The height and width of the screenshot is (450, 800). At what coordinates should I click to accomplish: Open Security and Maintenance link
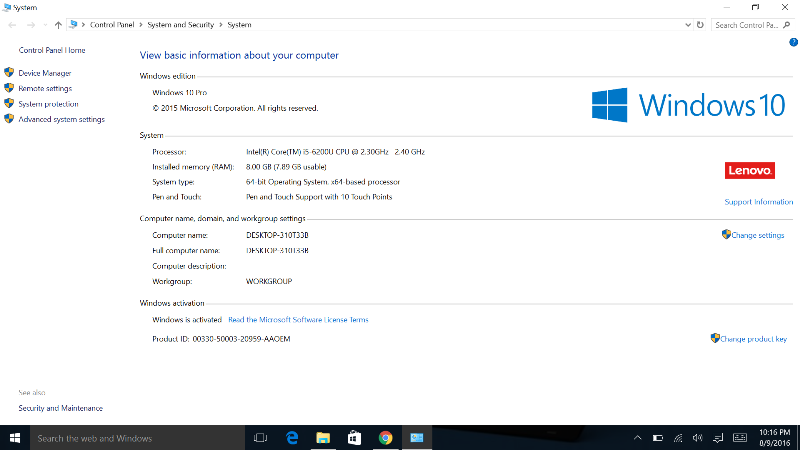(x=61, y=408)
